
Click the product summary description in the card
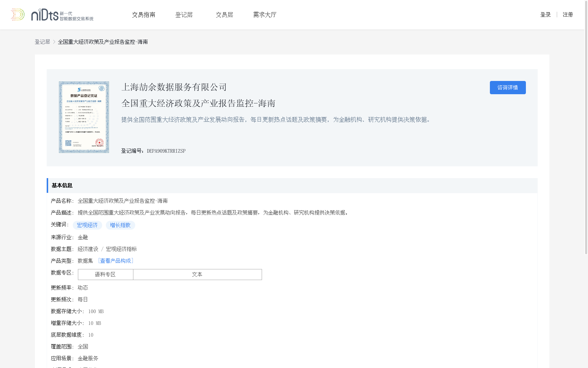pos(277,120)
